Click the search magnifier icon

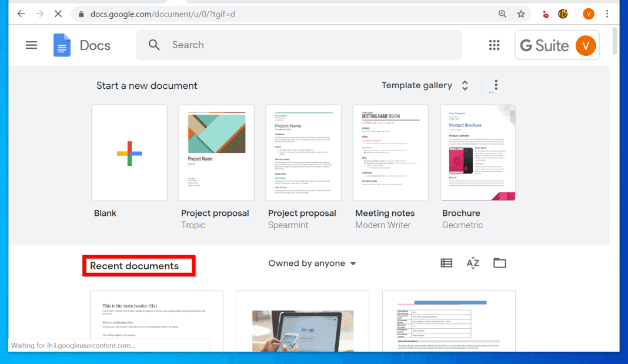[154, 45]
